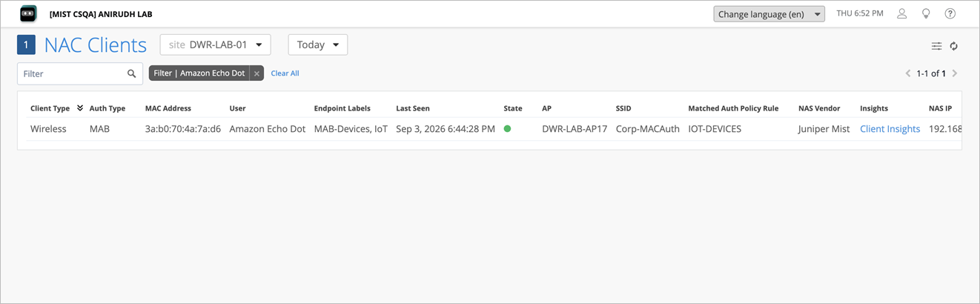980x304 pixels.
Task: Go to next results page arrow
Action: click(x=955, y=73)
